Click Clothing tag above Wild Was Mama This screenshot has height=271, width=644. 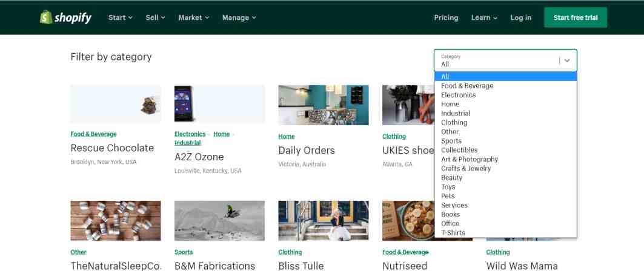click(498, 252)
